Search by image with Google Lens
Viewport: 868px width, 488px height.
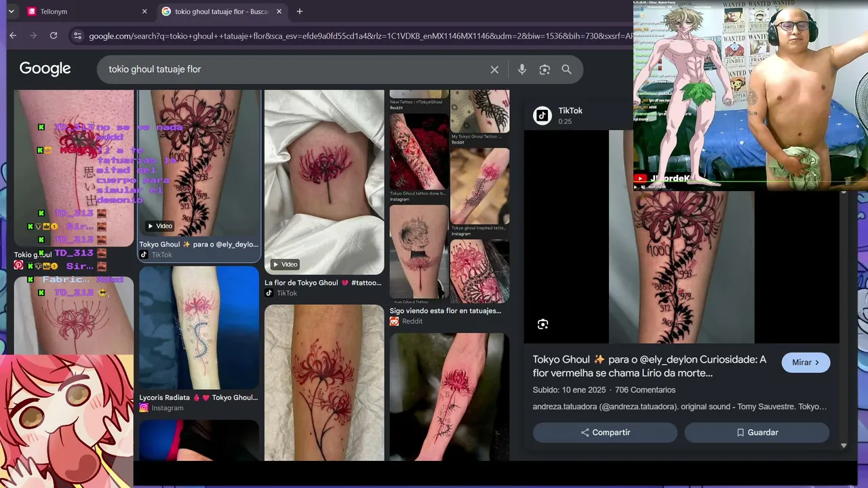(545, 69)
